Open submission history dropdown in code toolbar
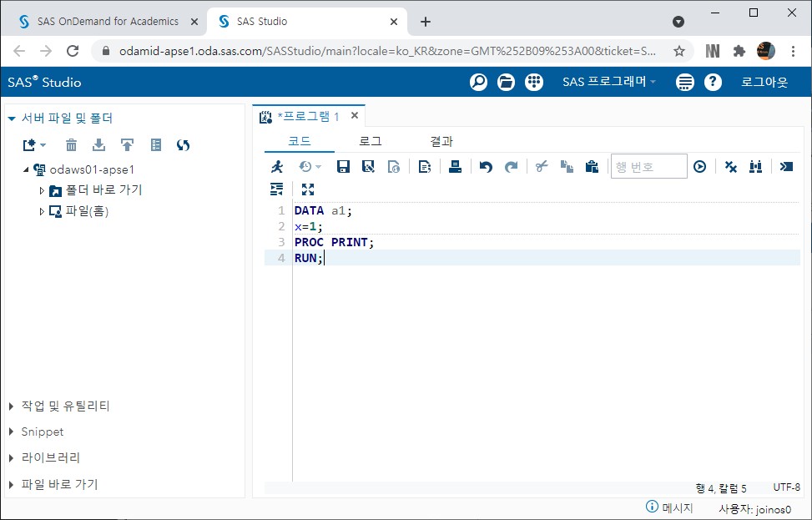Viewport: 812px width, 520px height. (310, 166)
